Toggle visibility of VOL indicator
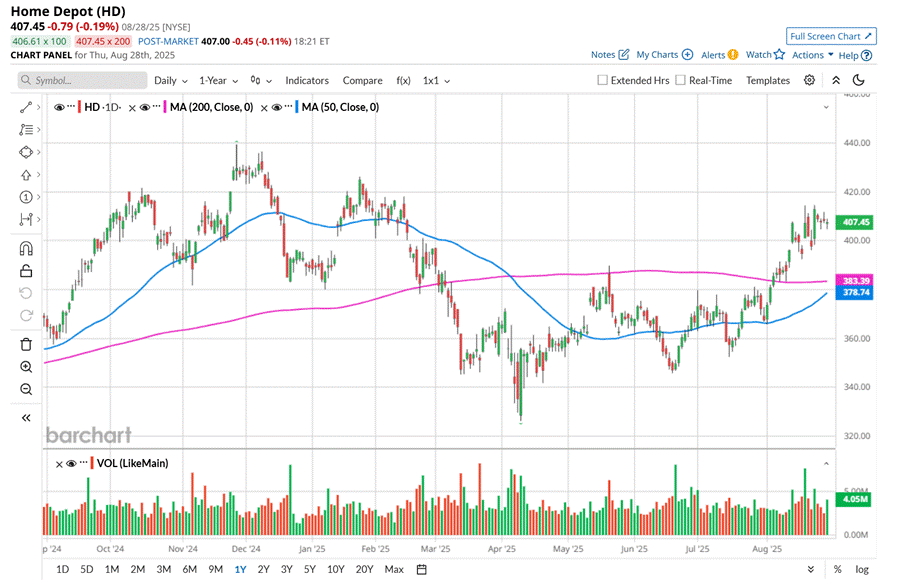Screen dimensions: 904x586 tap(71, 464)
